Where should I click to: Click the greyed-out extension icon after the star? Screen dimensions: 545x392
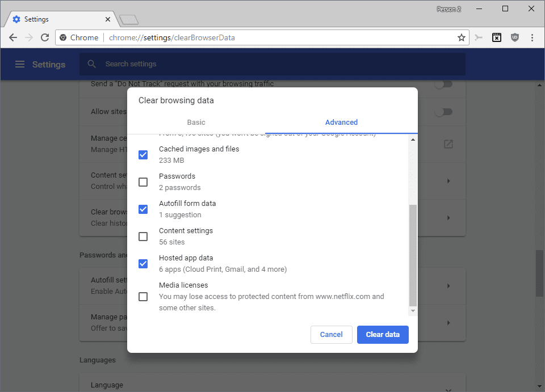(x=479, y=37)
